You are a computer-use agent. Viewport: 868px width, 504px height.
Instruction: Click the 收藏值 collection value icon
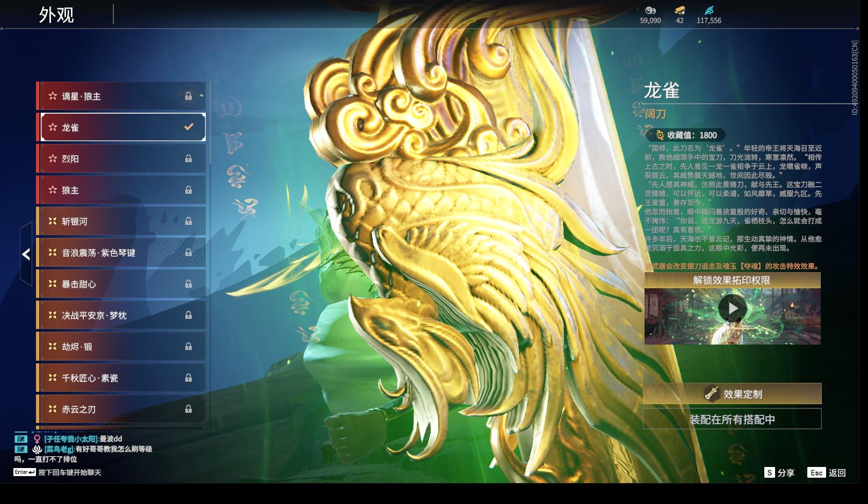coord(660,135)
